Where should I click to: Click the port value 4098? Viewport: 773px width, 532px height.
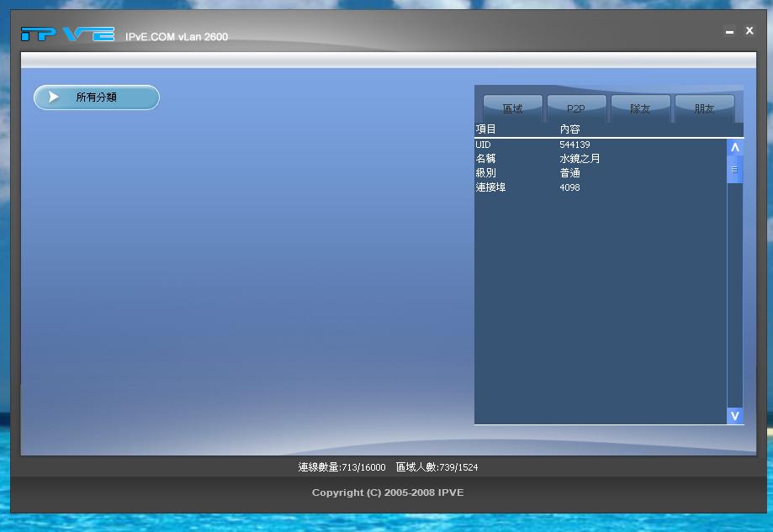click(570, 187)
